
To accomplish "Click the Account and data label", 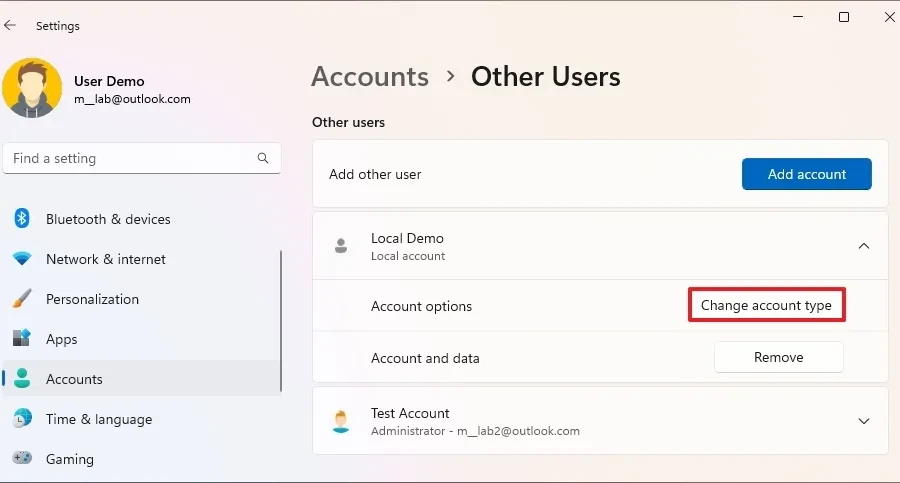I will tap(425, 358).
